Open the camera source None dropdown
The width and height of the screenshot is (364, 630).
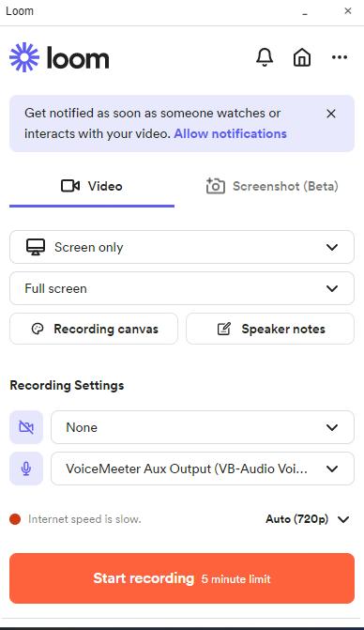coord(203,427)
